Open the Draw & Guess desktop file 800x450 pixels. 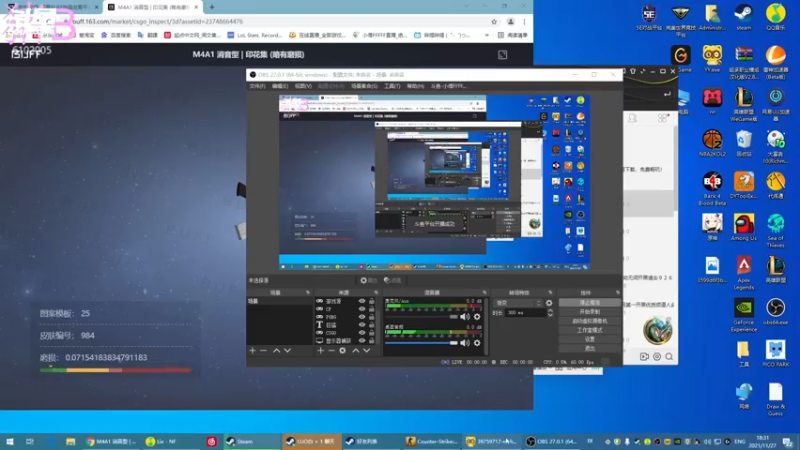776,399
